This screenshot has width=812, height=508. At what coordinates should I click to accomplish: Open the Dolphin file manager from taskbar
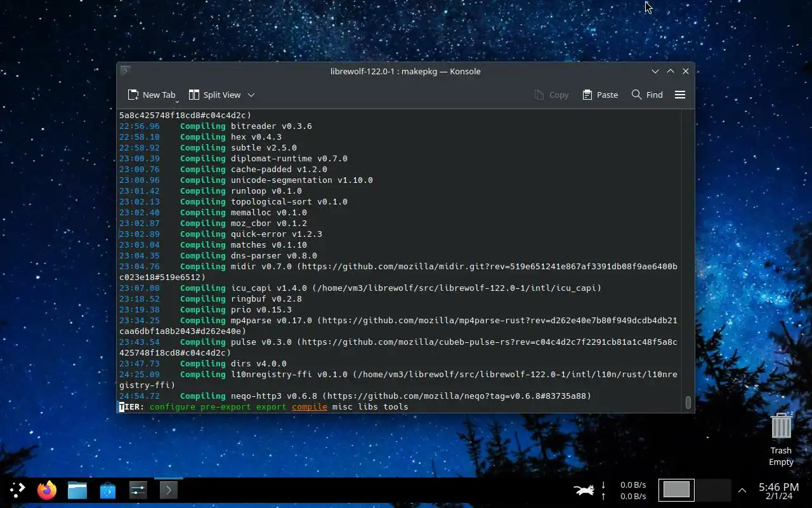77,490
